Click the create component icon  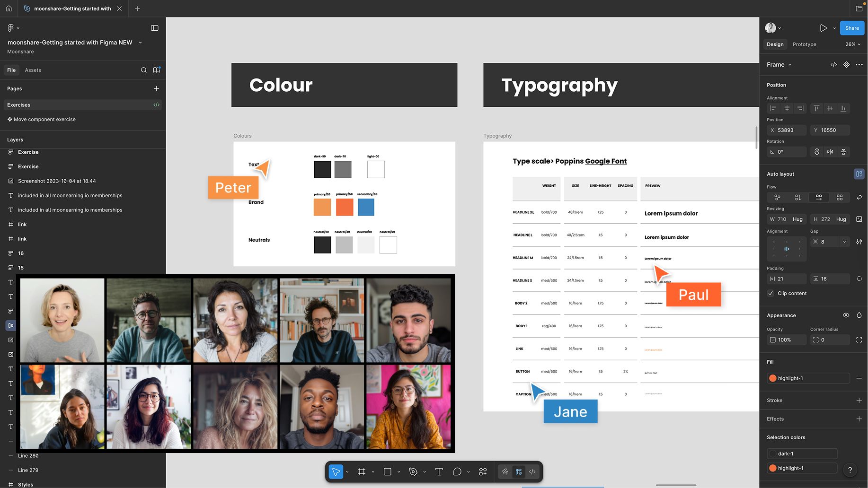tap(847, 65)
